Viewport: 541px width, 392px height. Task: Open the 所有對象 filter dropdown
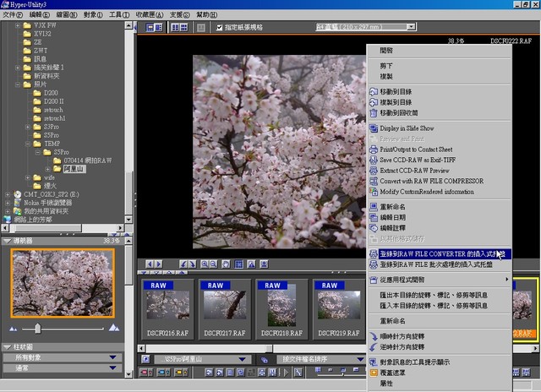63,357
